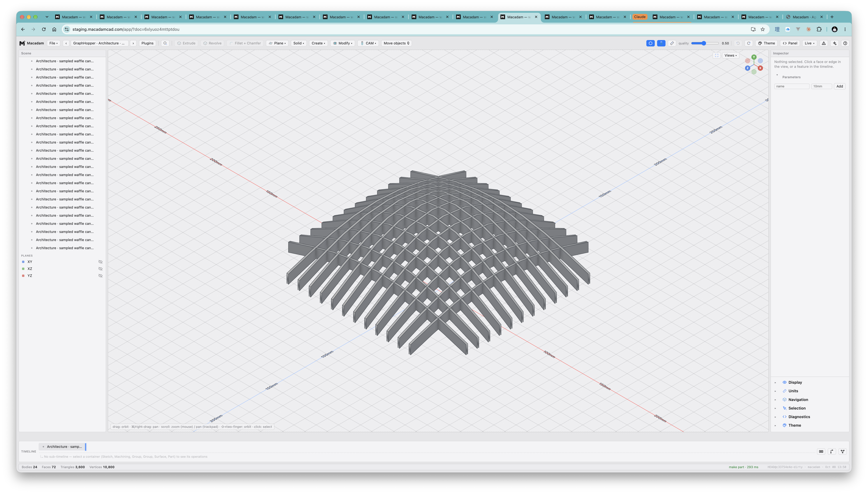868x494 pixels.
Task: Bookmark this page with the star icon
Action: pyautogui.click(x=763, y=29)
